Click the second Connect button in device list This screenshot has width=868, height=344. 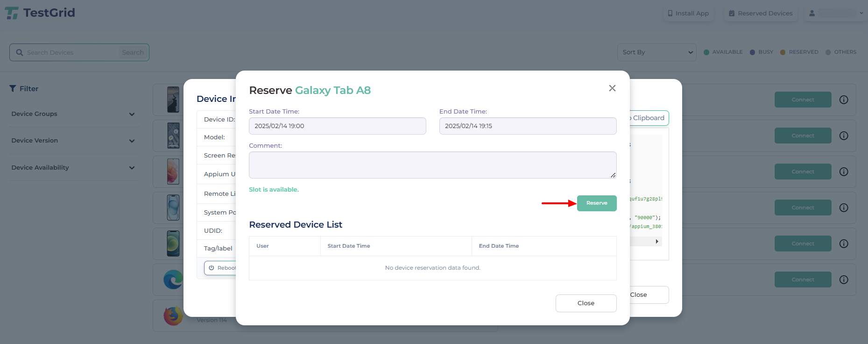(803, 136)
